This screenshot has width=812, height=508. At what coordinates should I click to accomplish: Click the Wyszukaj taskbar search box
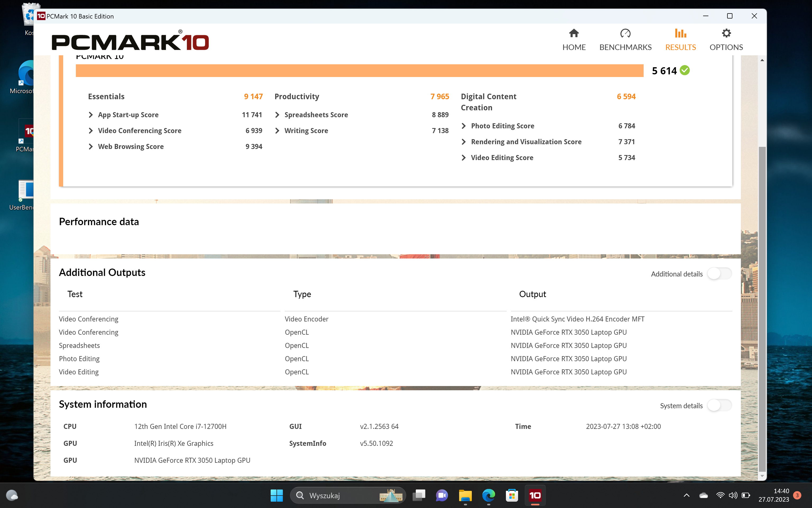coord(348,495)
